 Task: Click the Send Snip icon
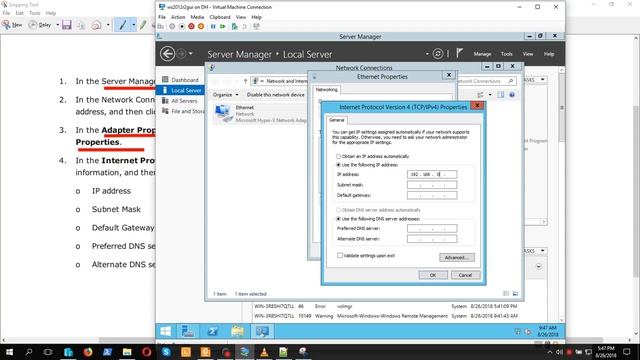point(96,25)
